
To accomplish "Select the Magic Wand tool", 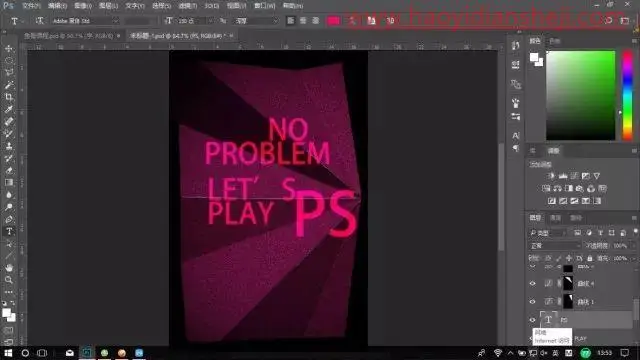I will click(9, 85).
